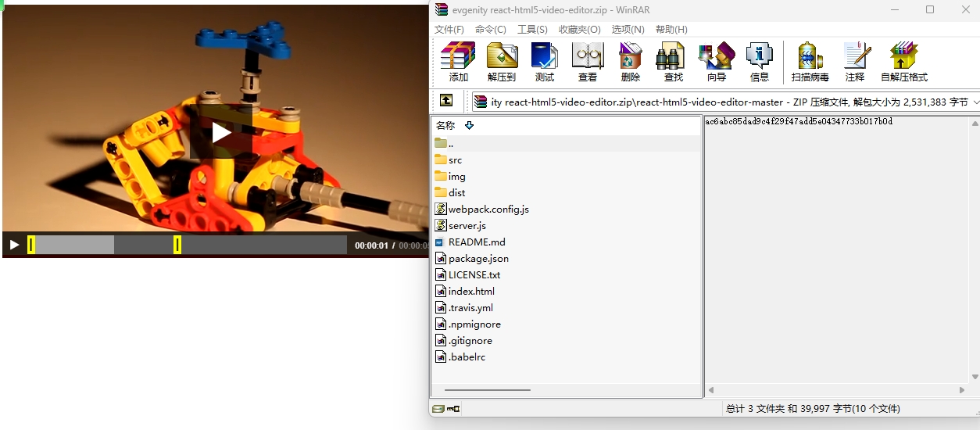Click the 查看 (View) toolbar icon
This screenshot has width=980, height=430.
588,56
